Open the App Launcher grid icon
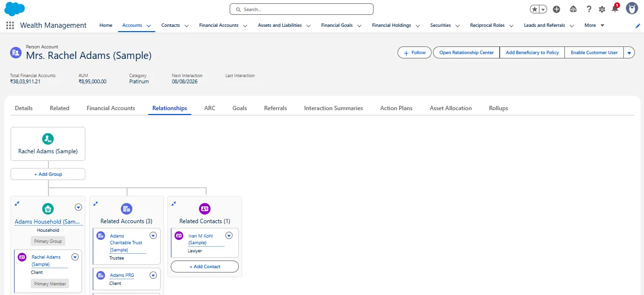644x295 pixels. click(10, 25)
